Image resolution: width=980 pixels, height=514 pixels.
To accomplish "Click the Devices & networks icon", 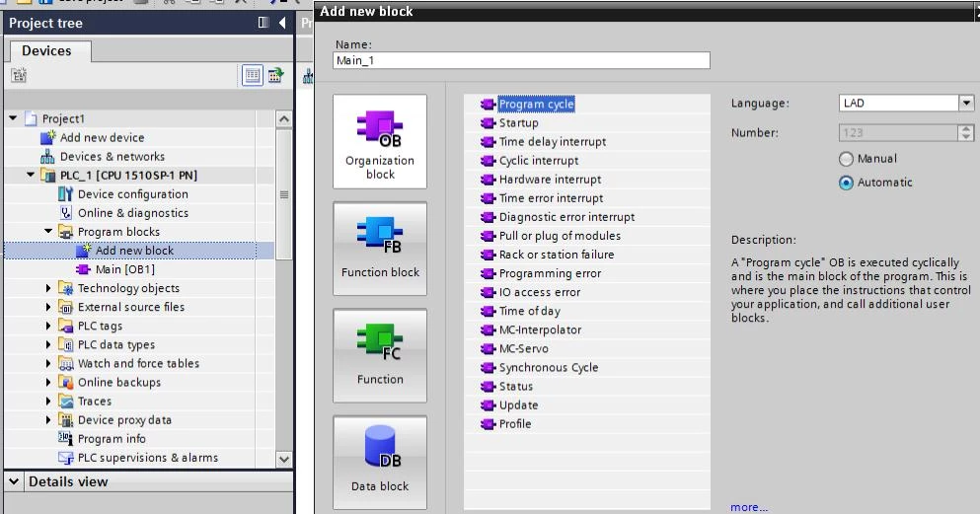I will (x=48, y=157).
